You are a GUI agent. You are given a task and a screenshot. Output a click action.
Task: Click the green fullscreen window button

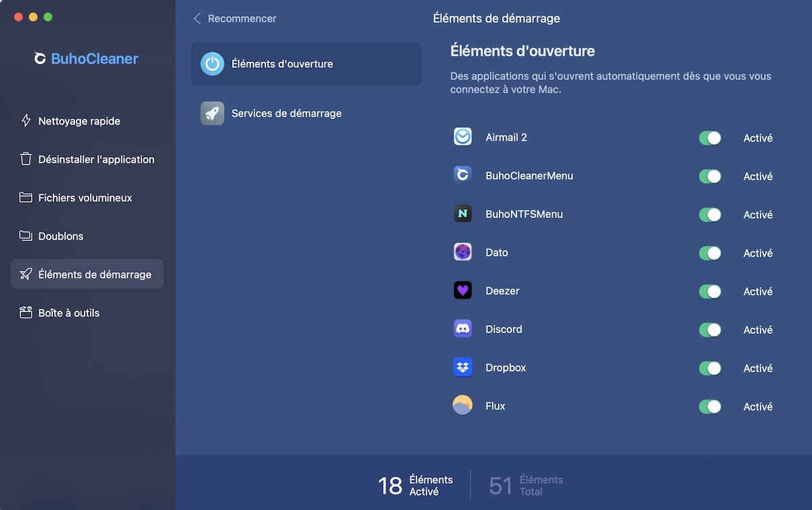click(48, 17)
